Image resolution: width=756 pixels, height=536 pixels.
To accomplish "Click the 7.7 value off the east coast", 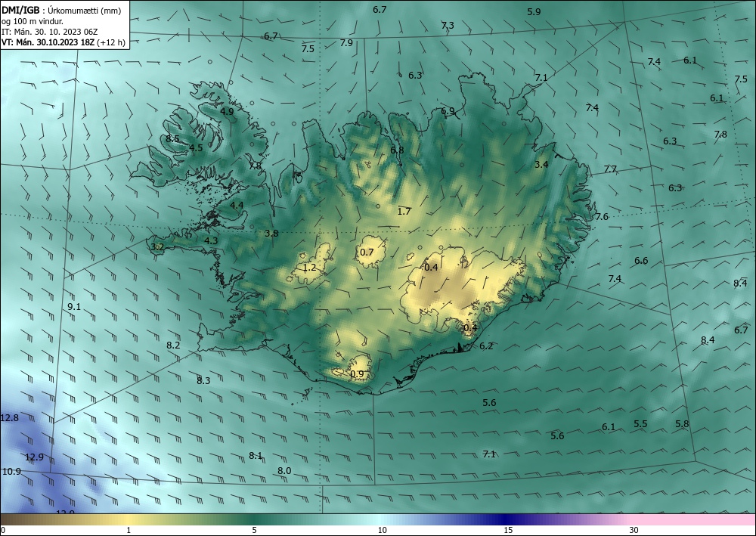I will pos(610,169).
